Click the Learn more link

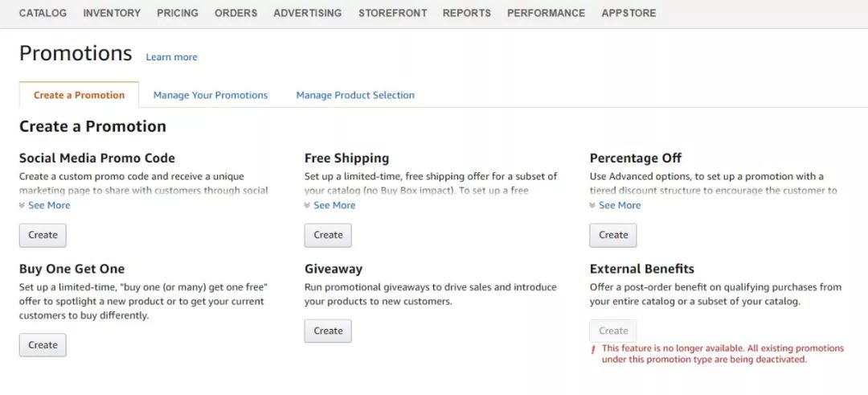[171, 57]
